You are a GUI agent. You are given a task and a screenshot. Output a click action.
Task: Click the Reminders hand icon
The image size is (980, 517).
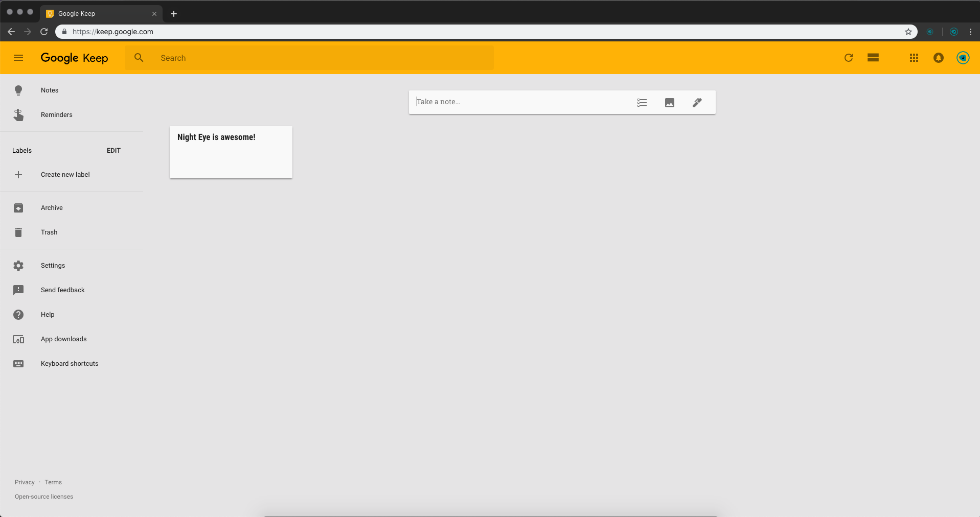coord(18,115)
